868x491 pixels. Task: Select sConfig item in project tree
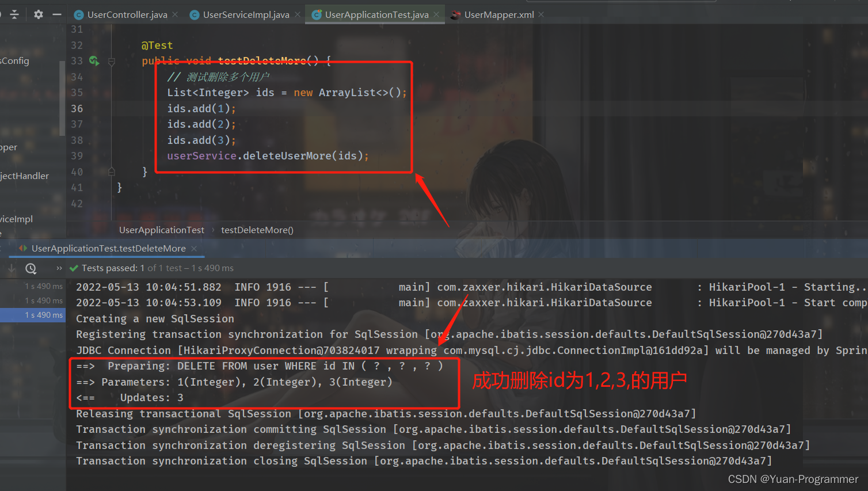14,61
